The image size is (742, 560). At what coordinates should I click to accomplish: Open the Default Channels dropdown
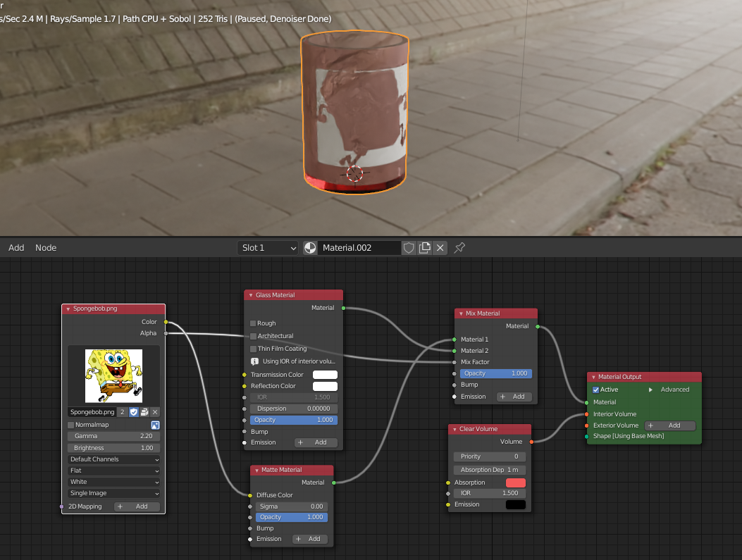114,459
